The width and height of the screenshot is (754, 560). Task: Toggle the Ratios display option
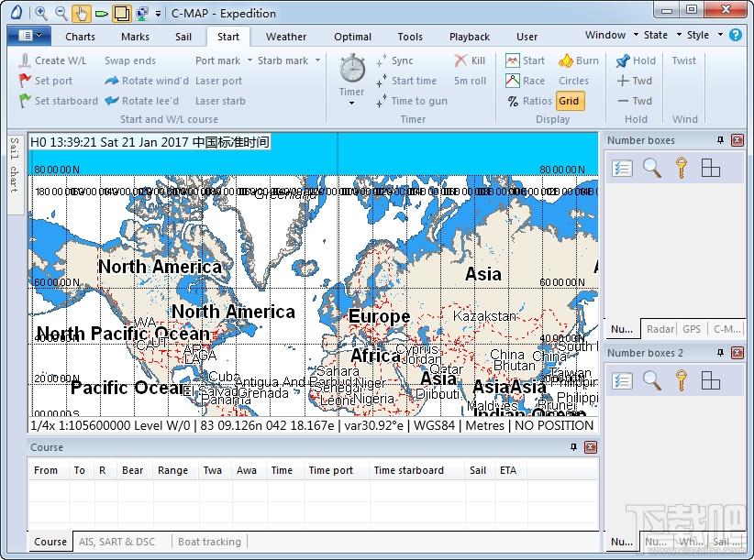pyautogui.click(x=528, y=101)
